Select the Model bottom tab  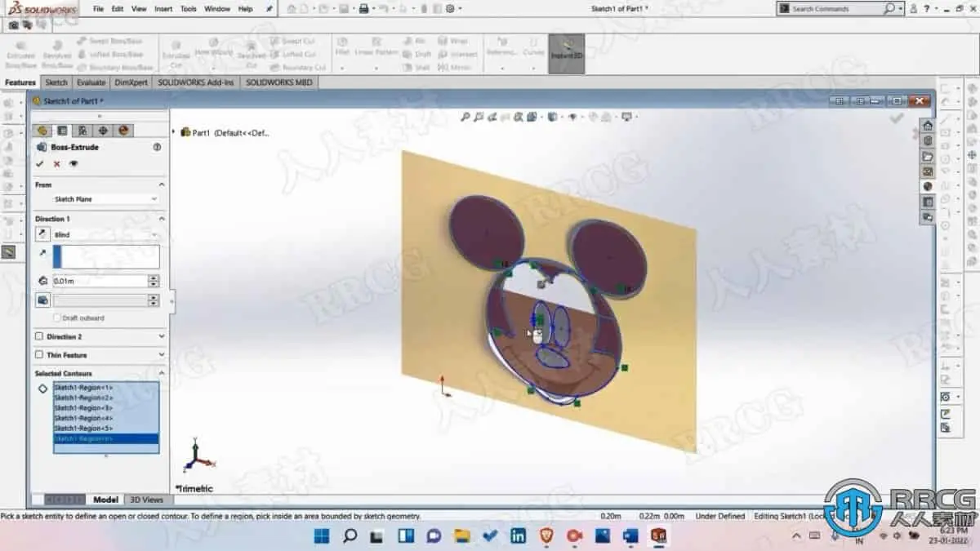(105, 500)
